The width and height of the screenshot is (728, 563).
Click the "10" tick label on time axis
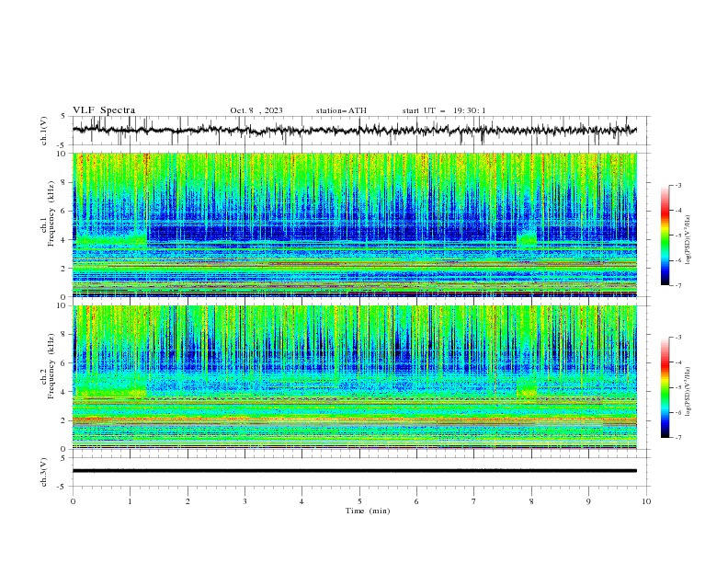tap(646, 501)
